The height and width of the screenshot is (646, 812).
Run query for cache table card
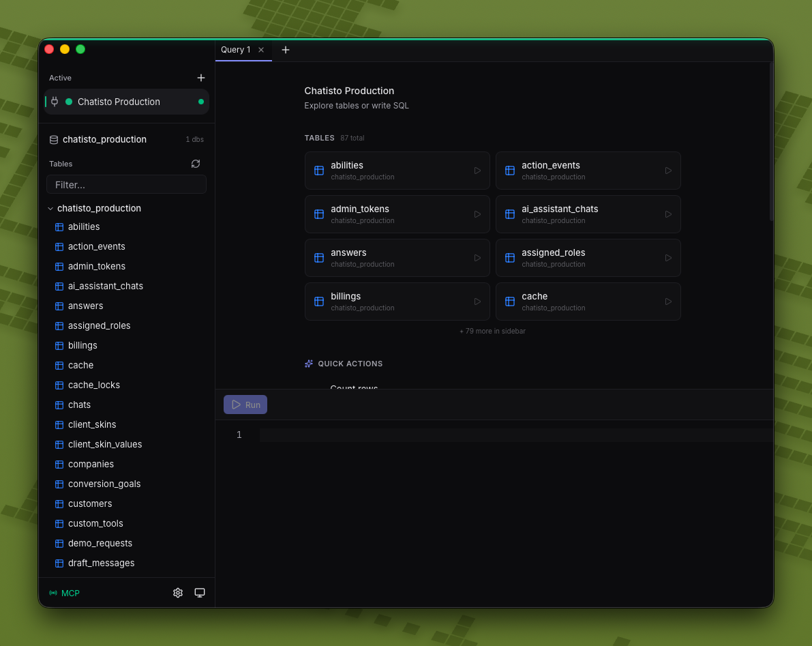pyautogui.click(x=668, y=302)
